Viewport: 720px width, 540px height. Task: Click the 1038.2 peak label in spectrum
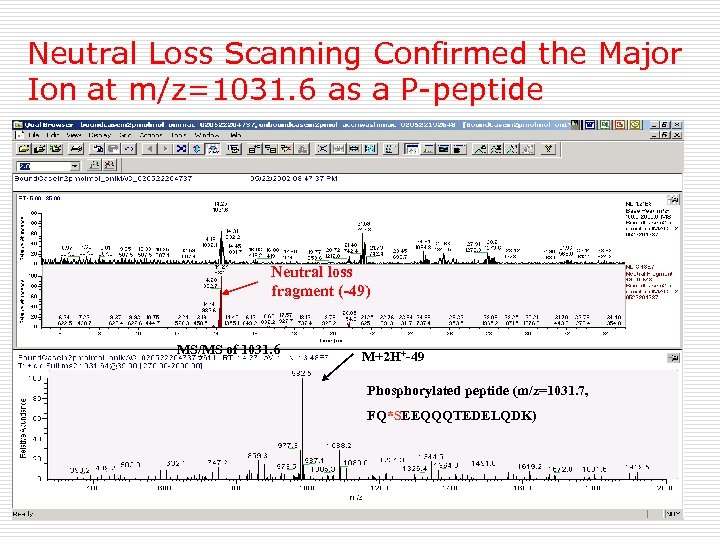coord(339,445)
